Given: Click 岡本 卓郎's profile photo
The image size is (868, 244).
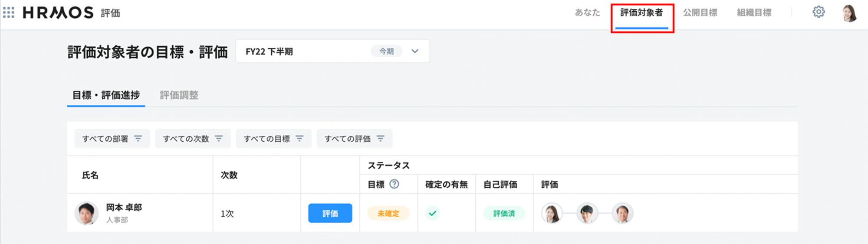Looking at the screenshot, I should tap(86, 213).
